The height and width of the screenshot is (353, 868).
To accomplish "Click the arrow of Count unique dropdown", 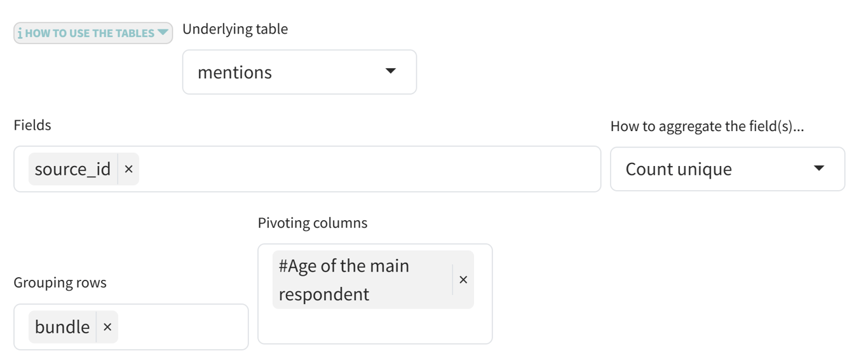I will [x=819, y=169].
